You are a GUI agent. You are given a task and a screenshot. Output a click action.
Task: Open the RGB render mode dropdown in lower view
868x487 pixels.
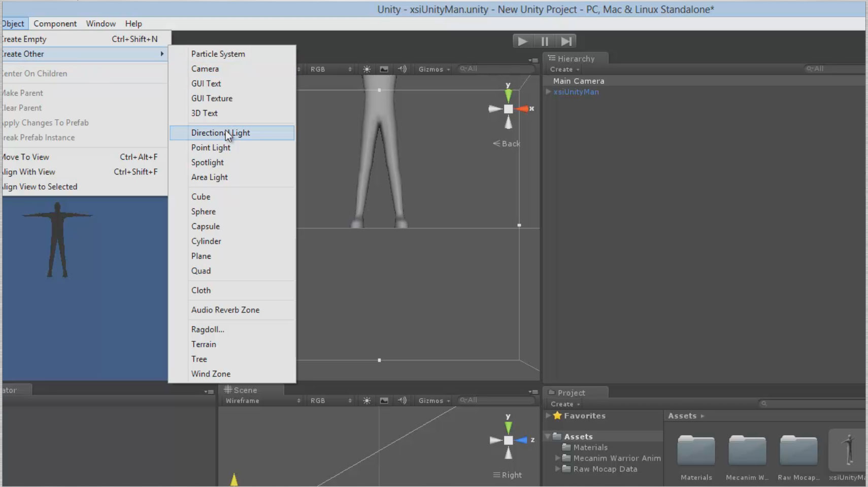click(x=331, y=401)
